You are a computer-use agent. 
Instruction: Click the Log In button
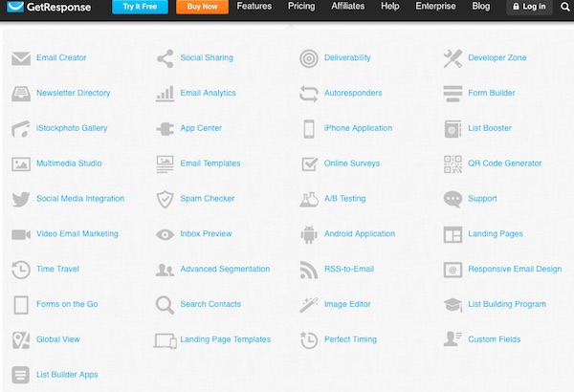(529, 7)
